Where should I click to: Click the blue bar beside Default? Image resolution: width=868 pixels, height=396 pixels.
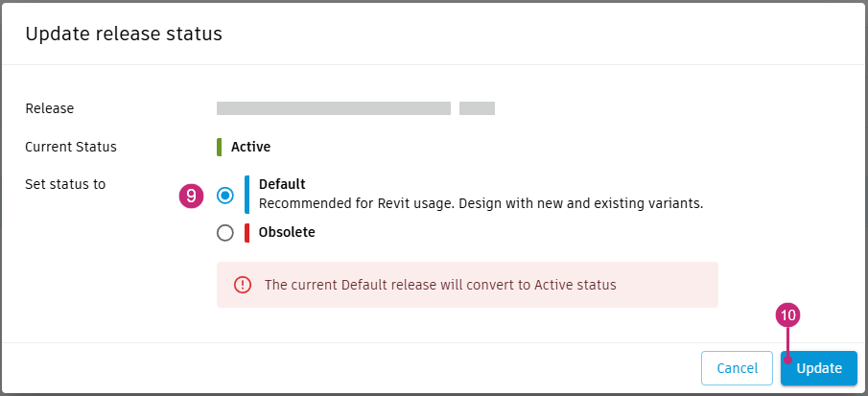tap(246, 194)
